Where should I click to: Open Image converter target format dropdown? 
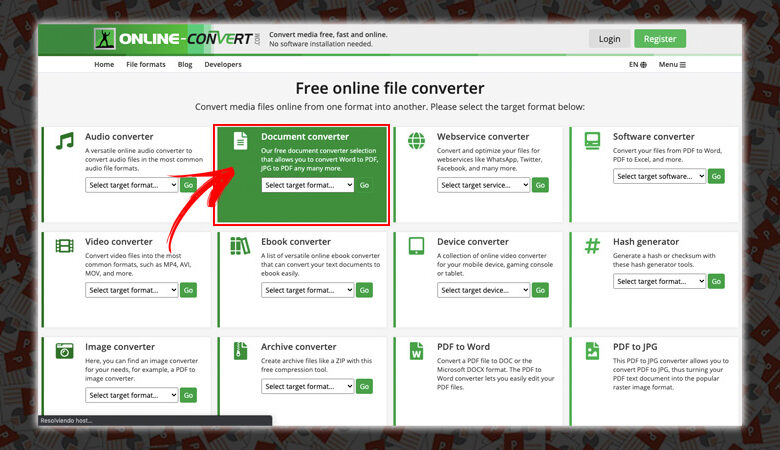[x=132, y=395]
